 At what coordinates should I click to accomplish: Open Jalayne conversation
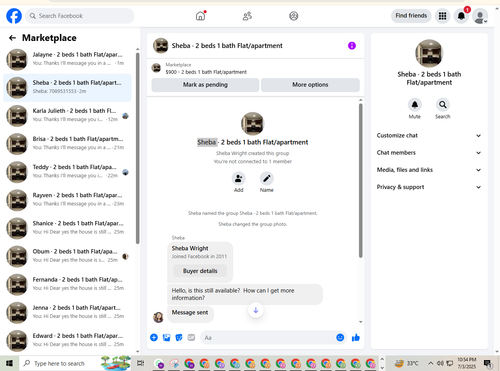[x=67, y=59]
